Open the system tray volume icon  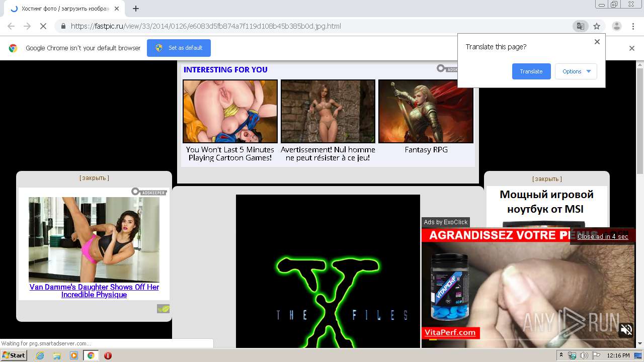click(x=584, y=355)
